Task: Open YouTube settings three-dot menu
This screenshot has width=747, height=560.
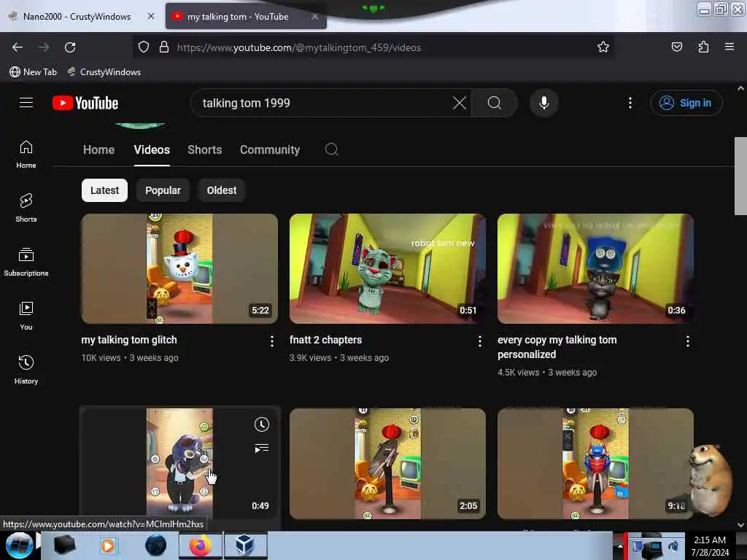Action: pyautogui.click(x=630, y=103)
